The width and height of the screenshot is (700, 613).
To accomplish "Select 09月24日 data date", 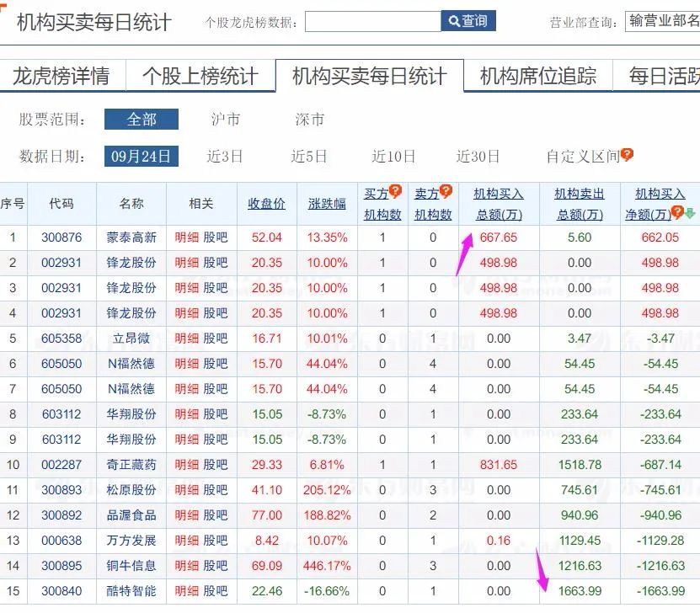I will pos(142,156).
